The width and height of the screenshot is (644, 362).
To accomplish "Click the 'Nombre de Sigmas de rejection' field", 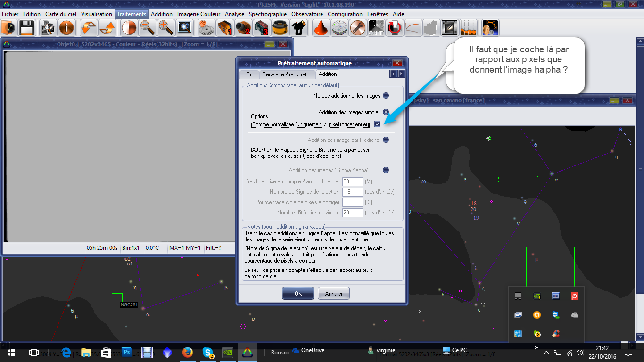I will coord(353,192).
